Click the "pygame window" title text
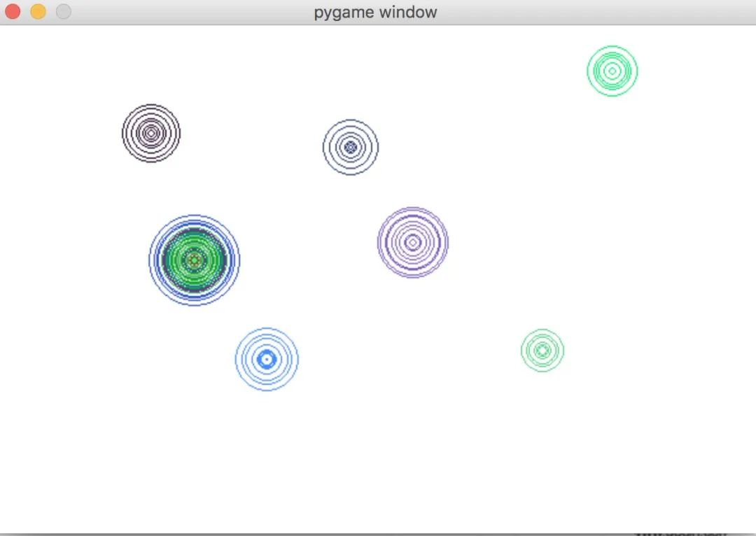Viewport: 756px width, 536px height. 375,12
